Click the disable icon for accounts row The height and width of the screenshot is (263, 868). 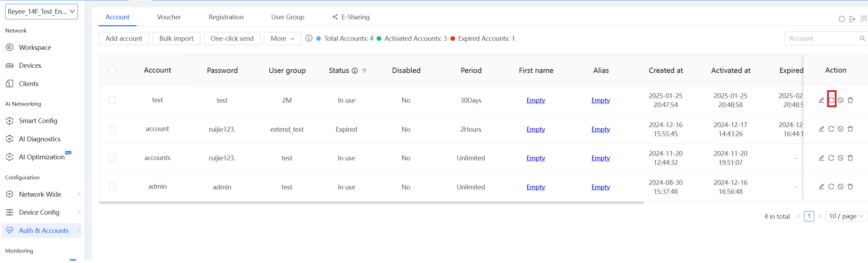[x=841, y=158]
